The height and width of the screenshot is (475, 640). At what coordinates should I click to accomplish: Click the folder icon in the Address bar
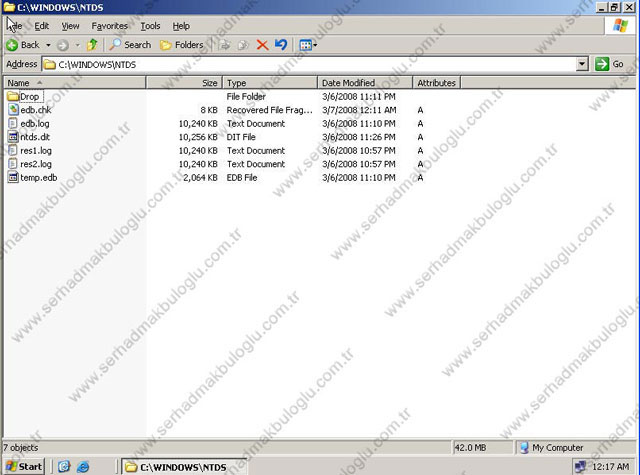(x=50, y=64)
